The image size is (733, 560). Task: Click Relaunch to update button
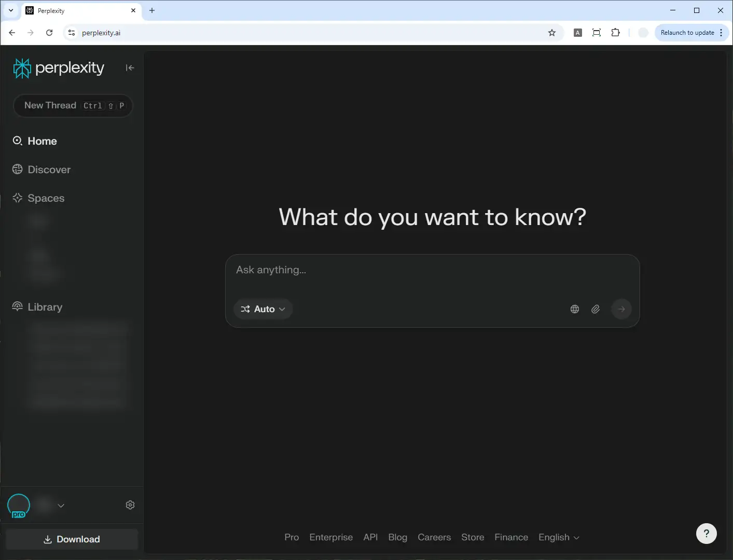click(x=687, y=33)
